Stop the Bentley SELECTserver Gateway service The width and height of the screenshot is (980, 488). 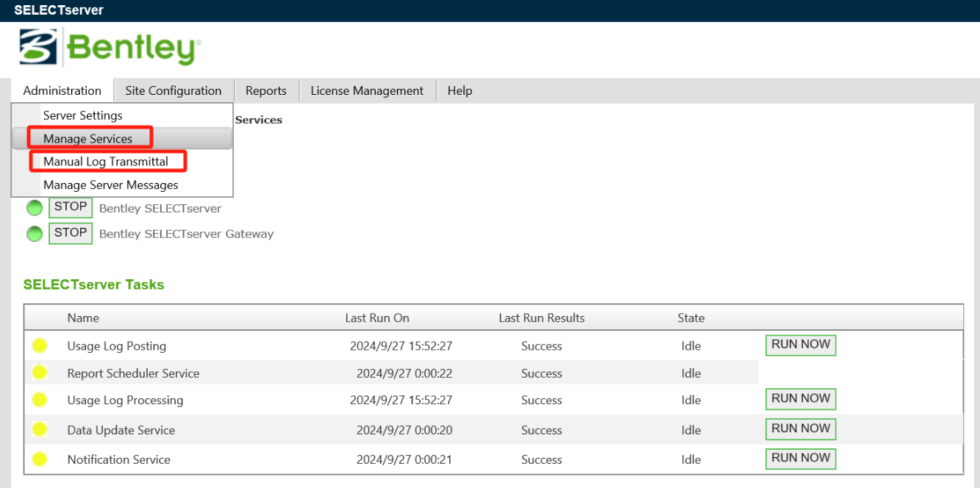[71, 233]
